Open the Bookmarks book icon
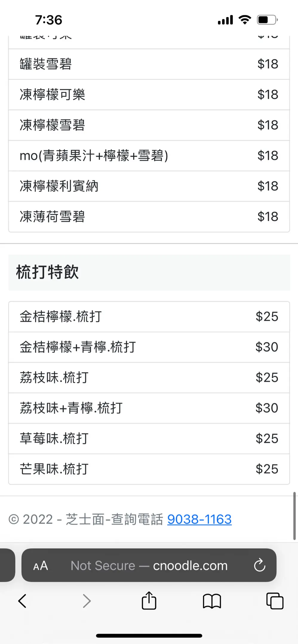 pyautogui.click(x=212, y=601)
